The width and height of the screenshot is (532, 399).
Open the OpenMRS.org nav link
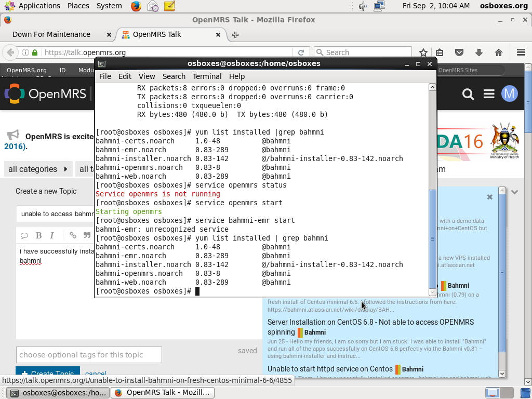pyautogui.click(x=26, y=70)
